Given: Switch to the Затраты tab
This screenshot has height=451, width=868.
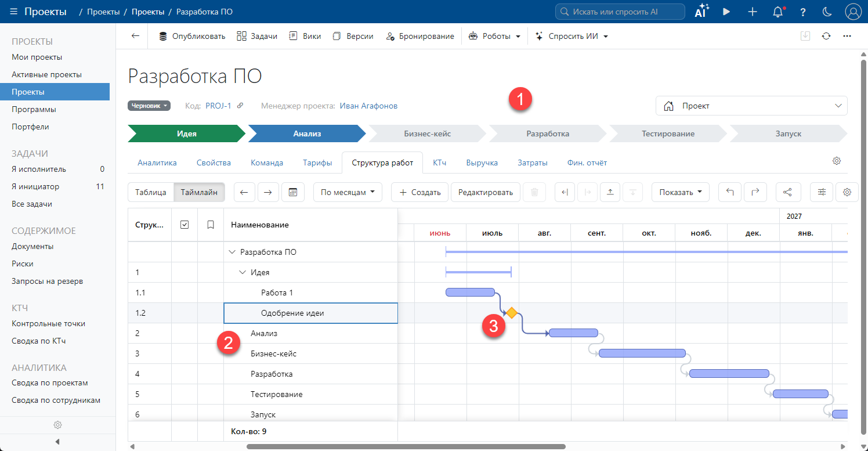Looking at the screenshot, I should 533,163.
